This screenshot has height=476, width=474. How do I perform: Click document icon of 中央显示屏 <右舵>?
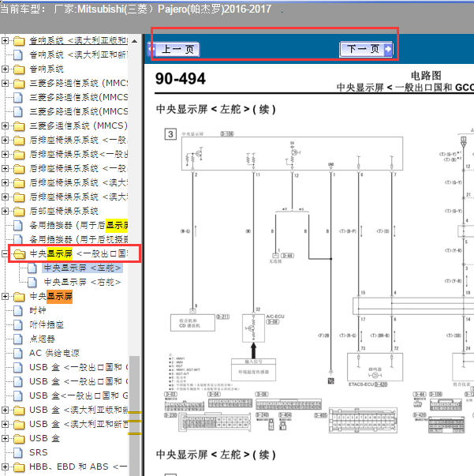(32, 283)
